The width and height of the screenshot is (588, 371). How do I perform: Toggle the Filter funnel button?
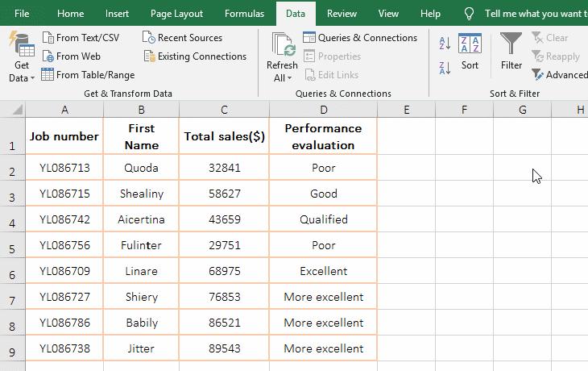511,52
